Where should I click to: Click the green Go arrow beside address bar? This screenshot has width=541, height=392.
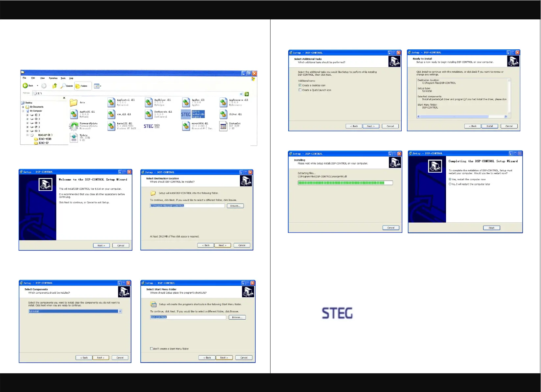(247, 94)
